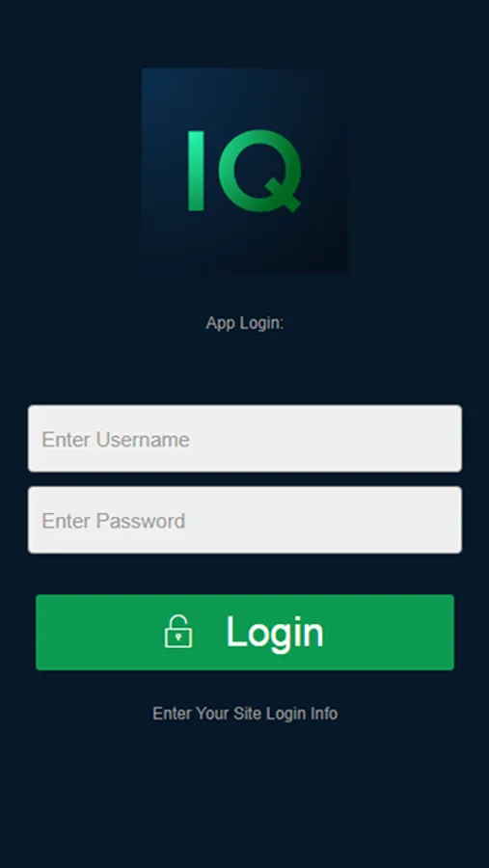This screenshot has height=868, width=489.
Task: Focus the username box via its placeholder text
Action: 116,440
